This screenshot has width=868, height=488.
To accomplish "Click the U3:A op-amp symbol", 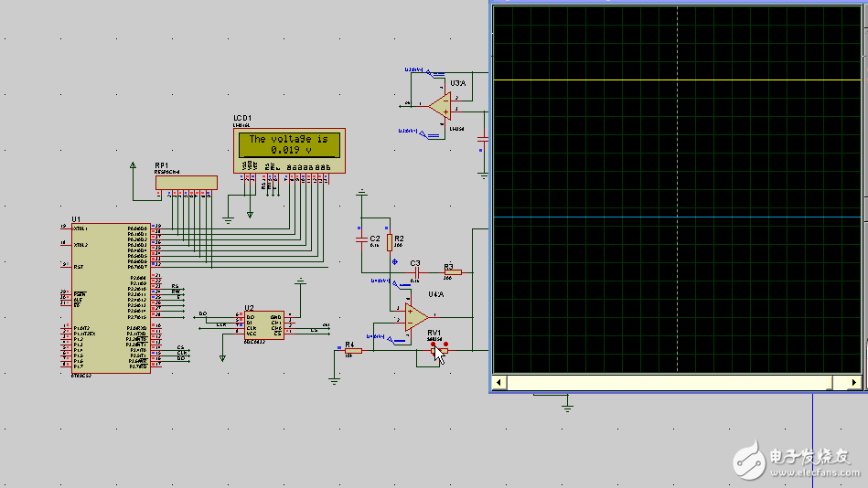I will (441, 106).
